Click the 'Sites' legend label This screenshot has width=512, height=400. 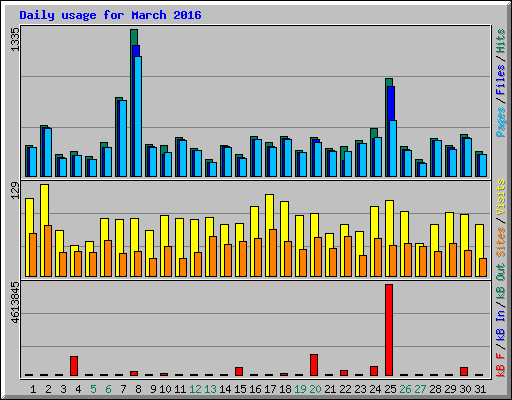(x=501, y=242)
